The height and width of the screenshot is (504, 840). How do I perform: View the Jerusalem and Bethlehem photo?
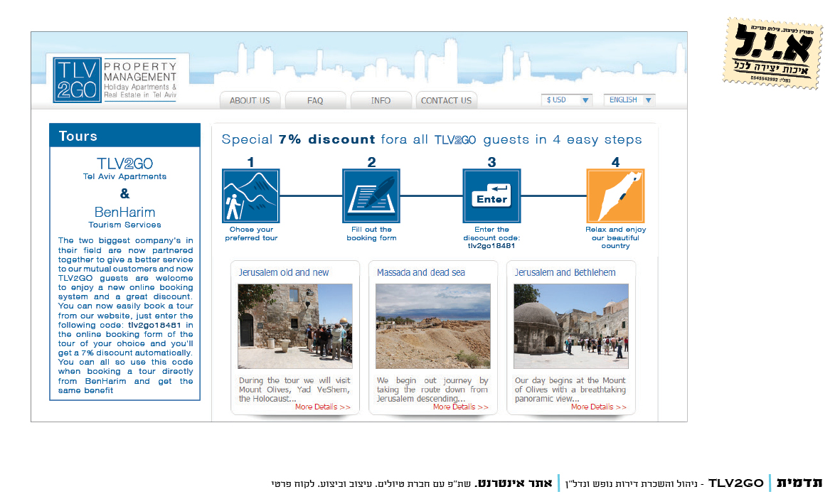tap(571, 326)
